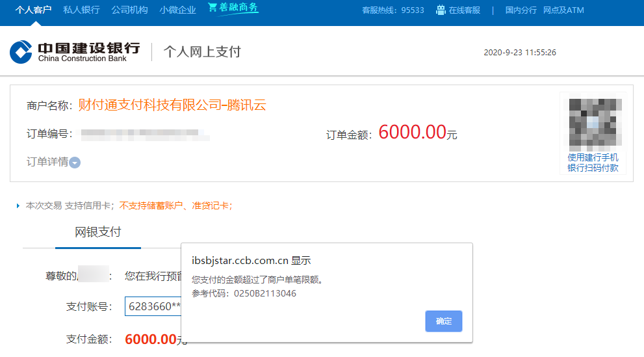Image resolution: width=644 pixels, height=357 pixels.
Task: Open the 小微企业 menu item
Action: (177, 10)
